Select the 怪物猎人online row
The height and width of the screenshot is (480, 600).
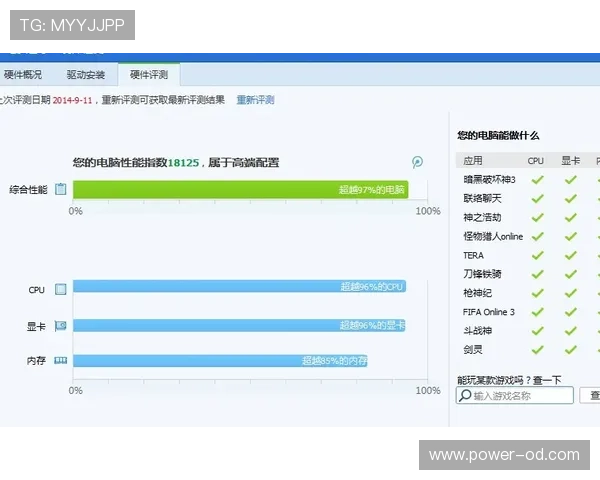click(528, 236)
